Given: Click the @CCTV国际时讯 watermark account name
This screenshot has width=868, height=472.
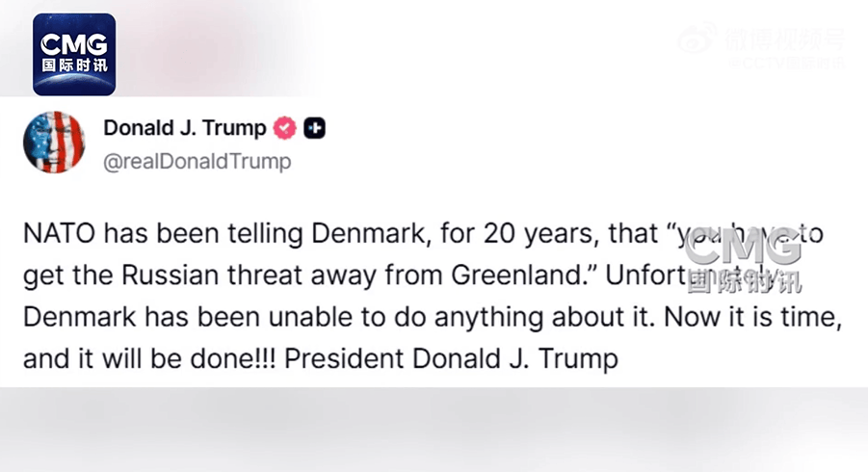Looking at the screenshot, I should [x=786, y=64].
